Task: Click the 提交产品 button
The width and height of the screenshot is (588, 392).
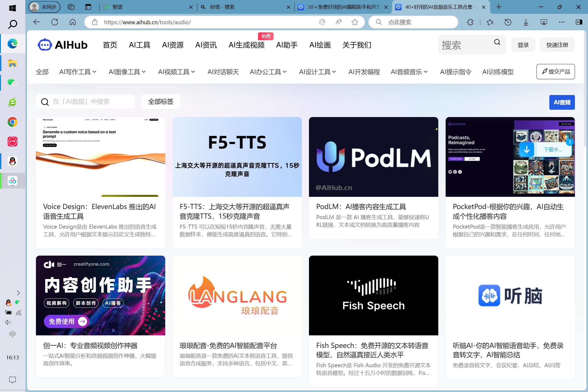Action: point(556,72)
